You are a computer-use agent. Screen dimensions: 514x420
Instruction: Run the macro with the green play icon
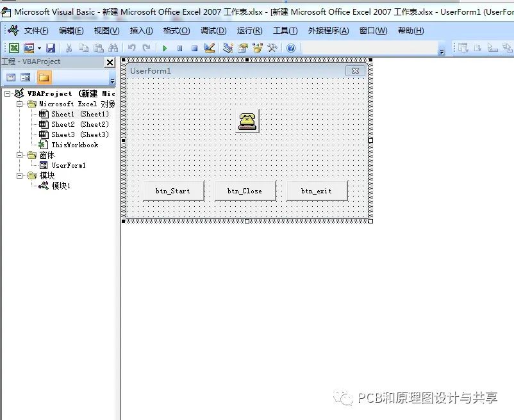point(165,49)
